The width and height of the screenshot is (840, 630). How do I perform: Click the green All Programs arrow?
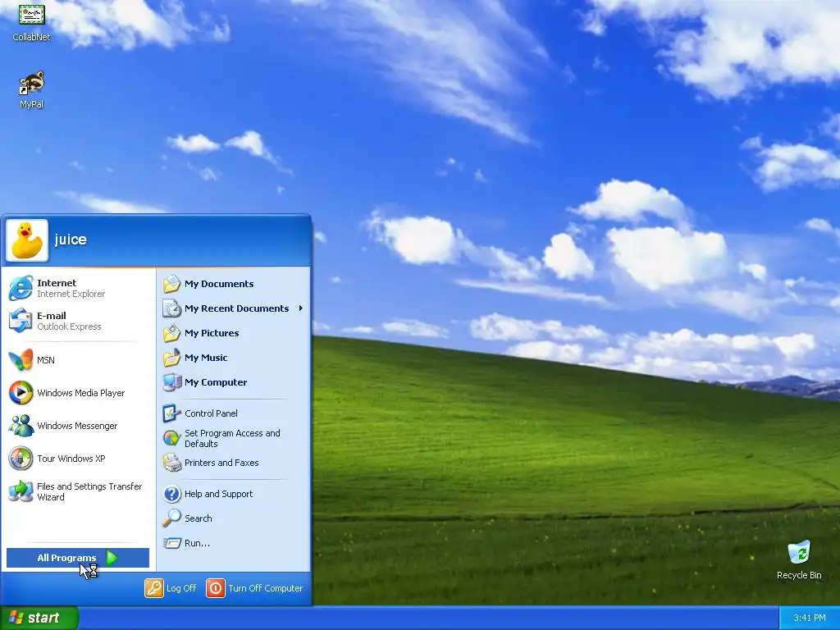pos(112,558)
